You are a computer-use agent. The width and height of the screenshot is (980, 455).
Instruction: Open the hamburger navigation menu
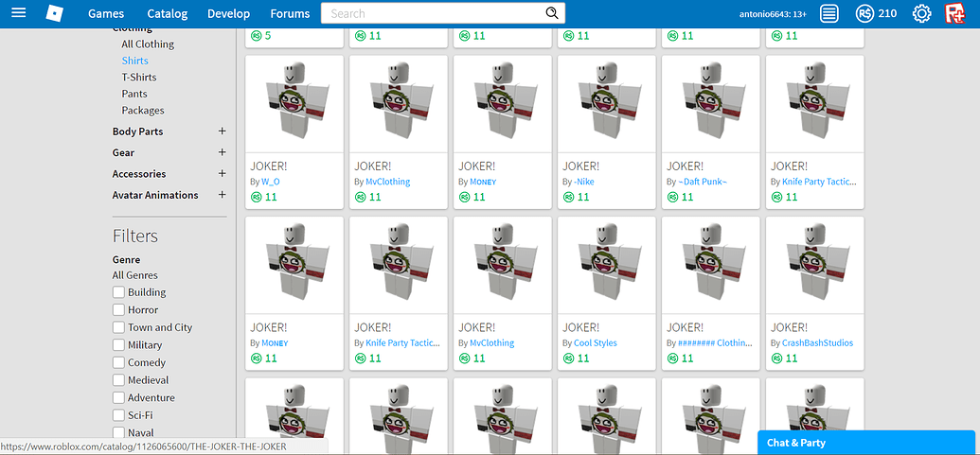(19, 12)
